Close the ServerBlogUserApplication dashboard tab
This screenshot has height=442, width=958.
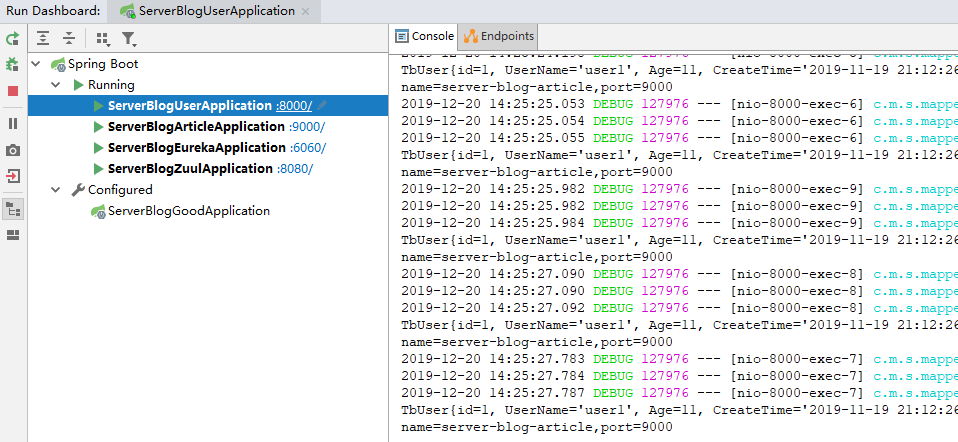(x=305, y=11)
